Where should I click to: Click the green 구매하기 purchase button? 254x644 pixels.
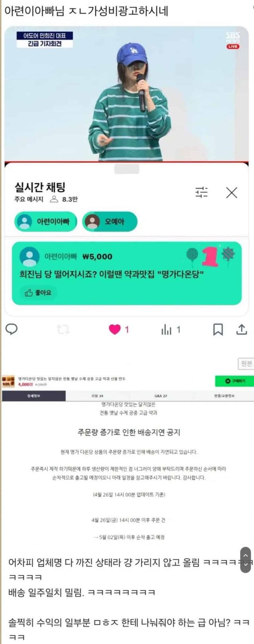[234, 381]
